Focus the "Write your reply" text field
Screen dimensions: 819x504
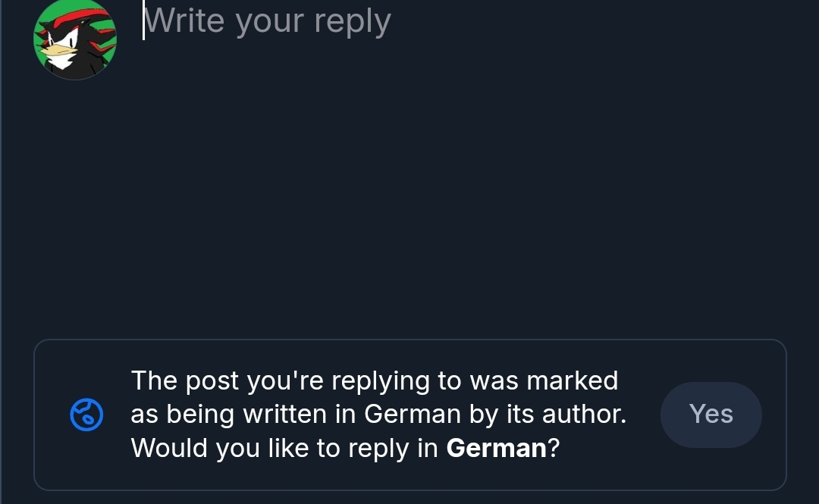[267, 22]
